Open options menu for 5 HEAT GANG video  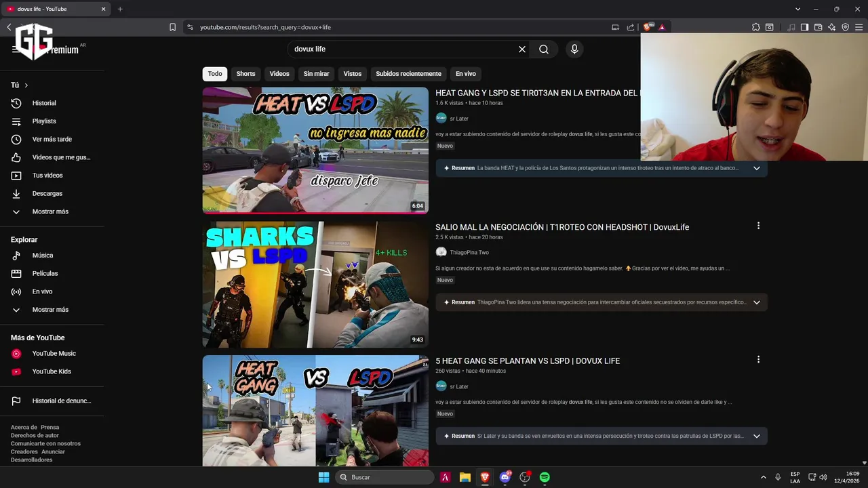[758, 359]
